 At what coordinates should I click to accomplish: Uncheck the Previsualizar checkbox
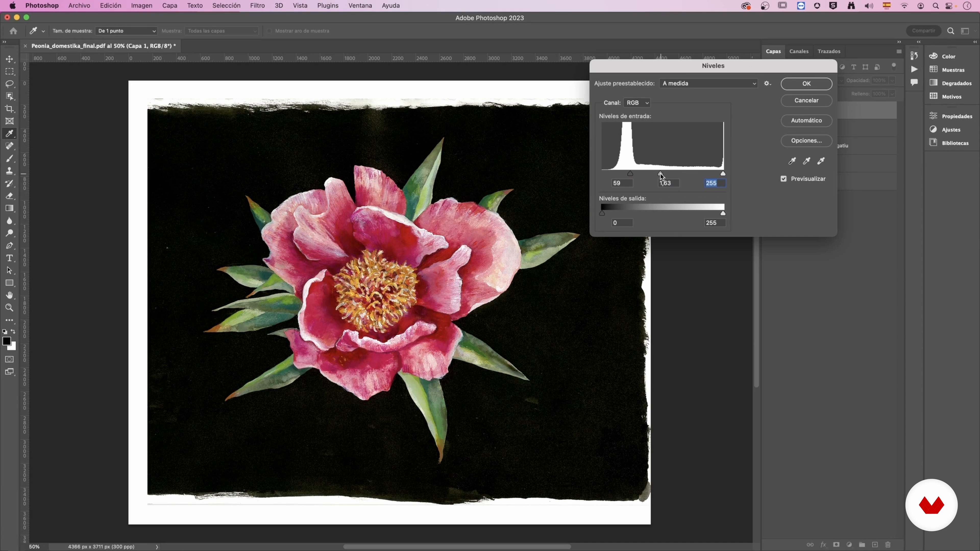pos(783,179)
